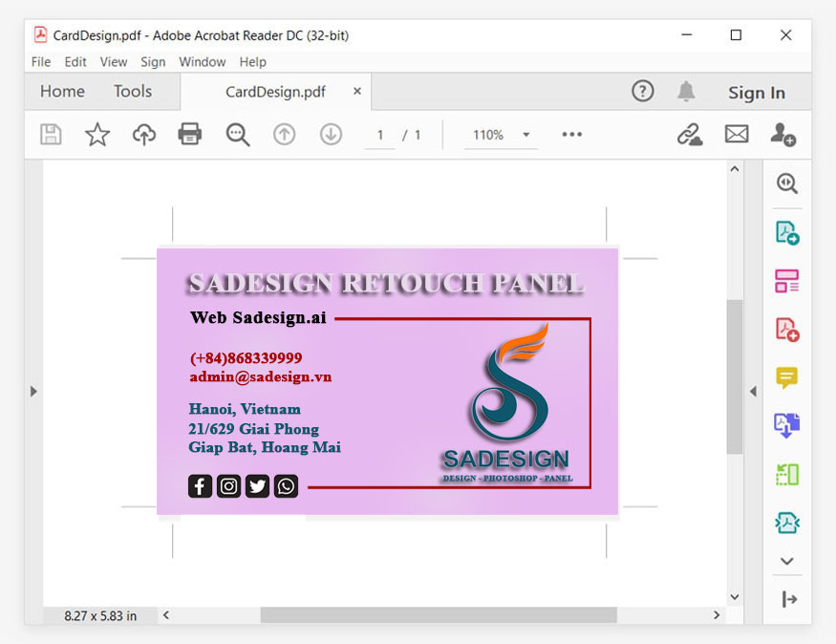
Task: Click 'admin@sadesign.vn' email text
Action: pyautogui.click(x=261, y=376)
